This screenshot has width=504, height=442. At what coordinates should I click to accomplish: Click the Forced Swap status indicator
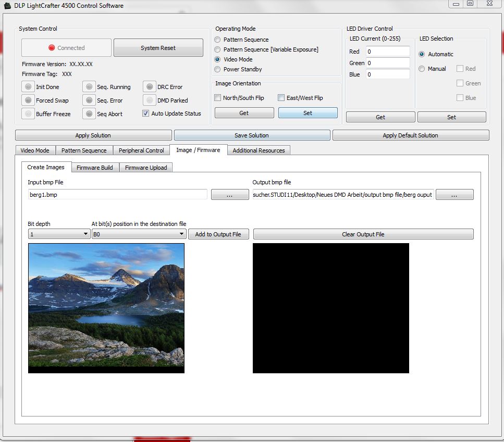(x=28, y=100)
